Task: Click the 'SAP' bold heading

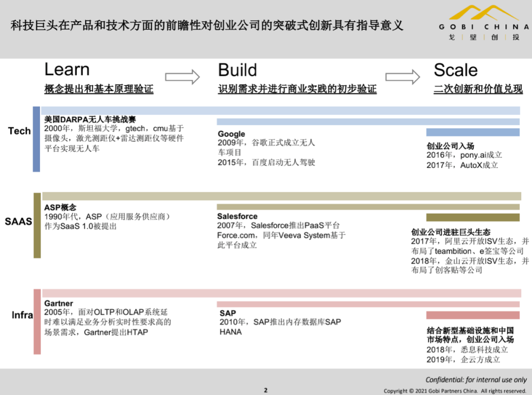Action: pos(228,313)
